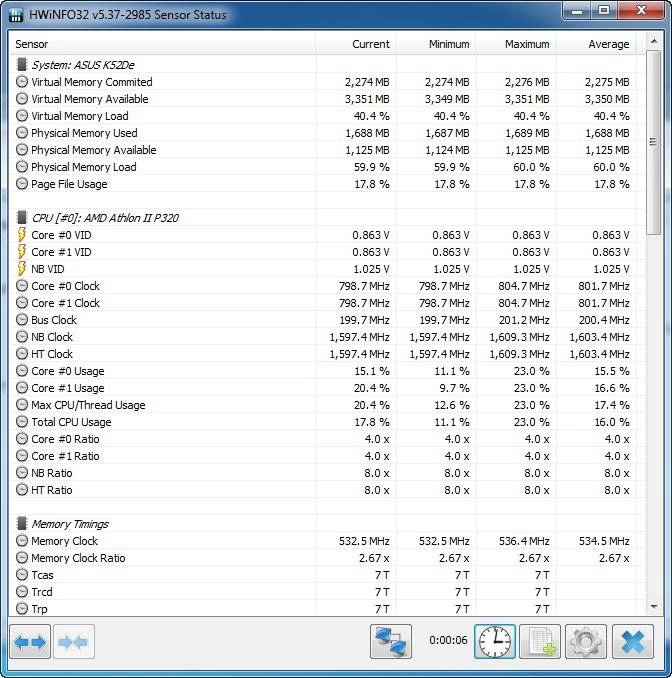672x678 pixels.
Task: Click the scrollbar down arrow
Action: pos(654,607)
